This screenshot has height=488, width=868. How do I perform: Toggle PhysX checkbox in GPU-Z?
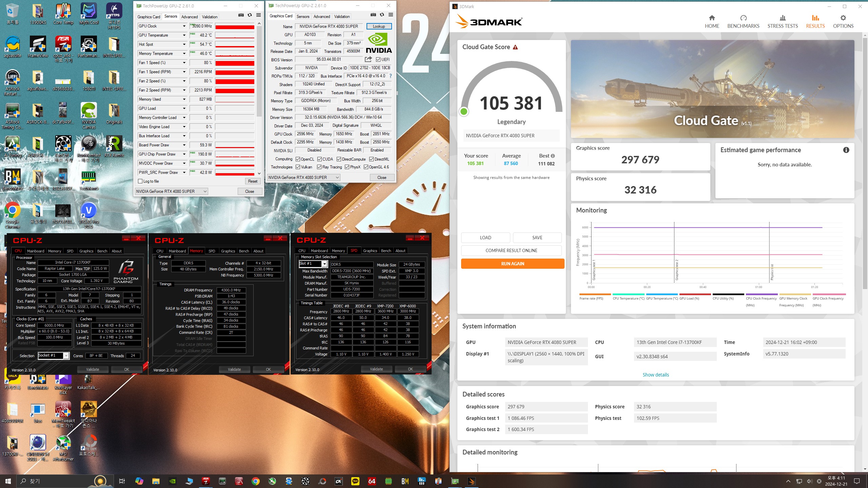(x=347, y=167)
